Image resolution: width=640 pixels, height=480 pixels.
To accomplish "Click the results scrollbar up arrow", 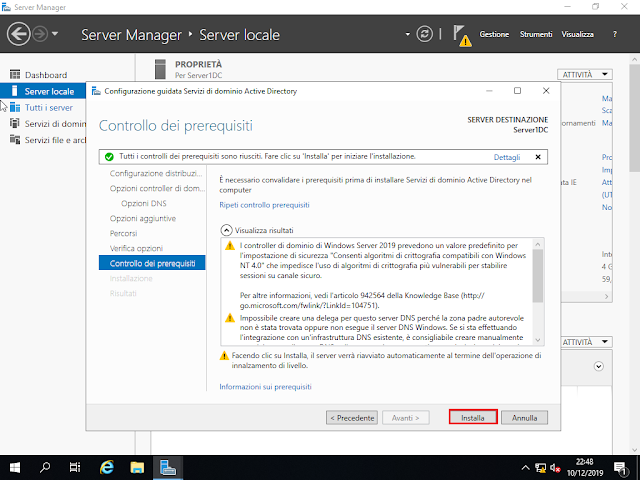I will coord(538,244).
